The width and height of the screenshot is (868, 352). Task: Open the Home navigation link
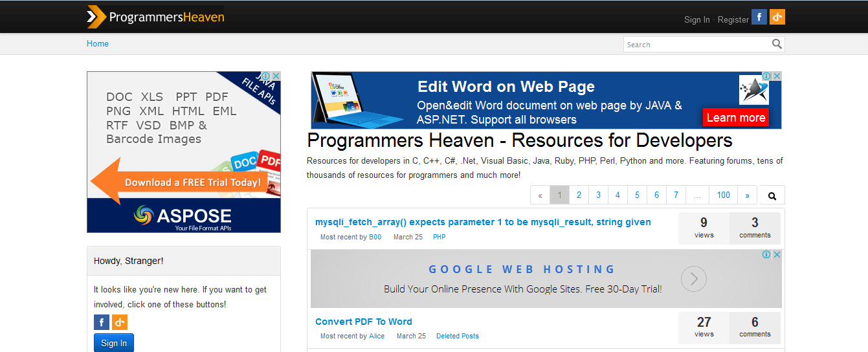click(x=98, y=44)
